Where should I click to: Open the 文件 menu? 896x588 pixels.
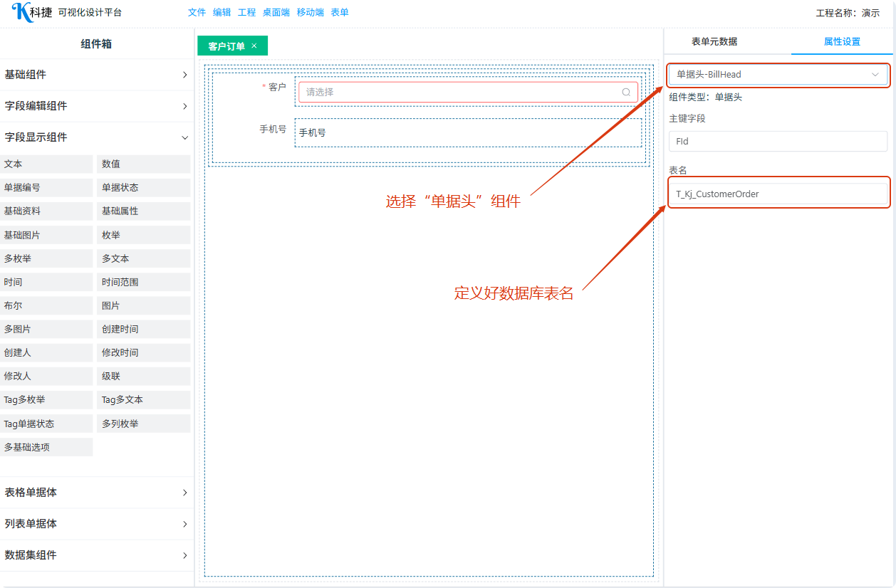point(197,13)
